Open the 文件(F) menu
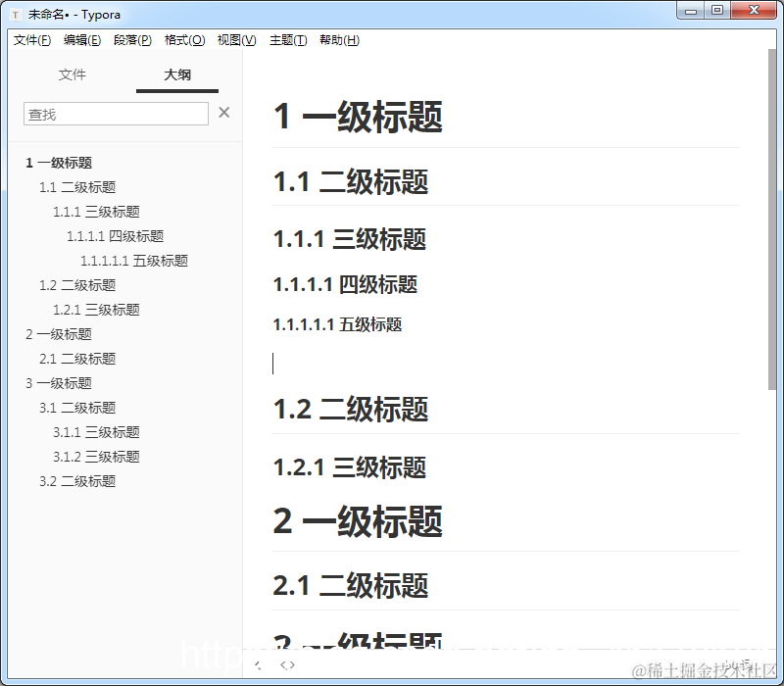The image size is (784, 686). point(32,40)
